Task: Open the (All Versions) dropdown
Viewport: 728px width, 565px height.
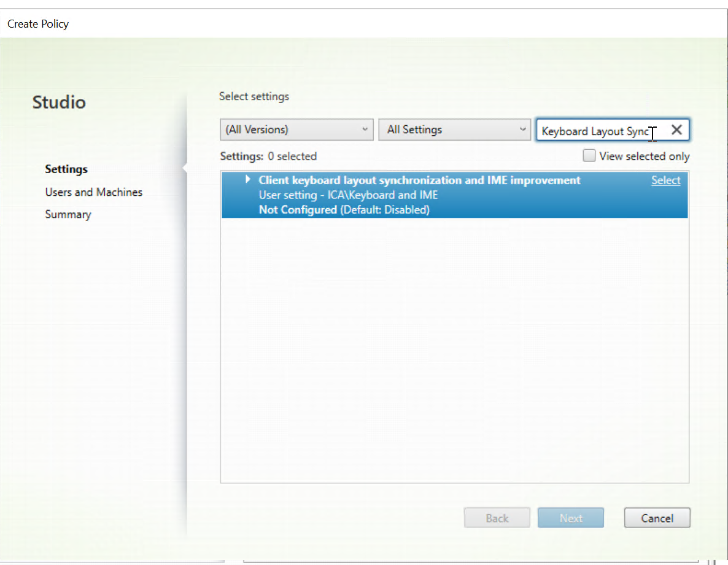Action: (296, 130)
